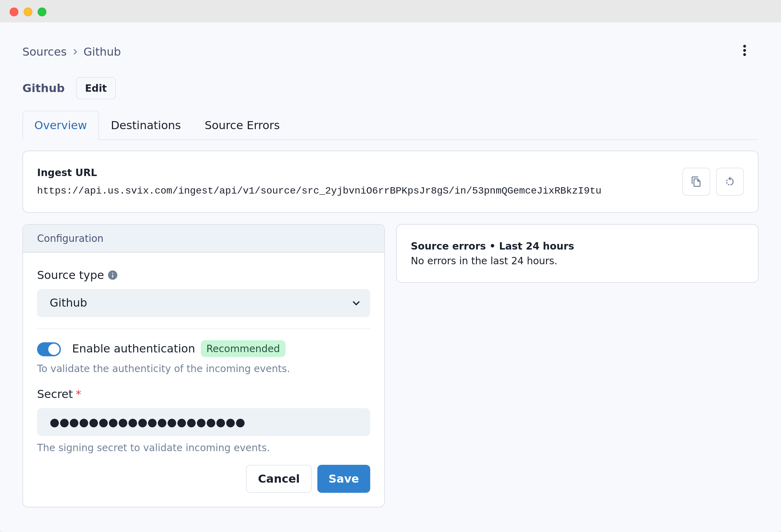Open the Source Errors tab

click(242, 125)
